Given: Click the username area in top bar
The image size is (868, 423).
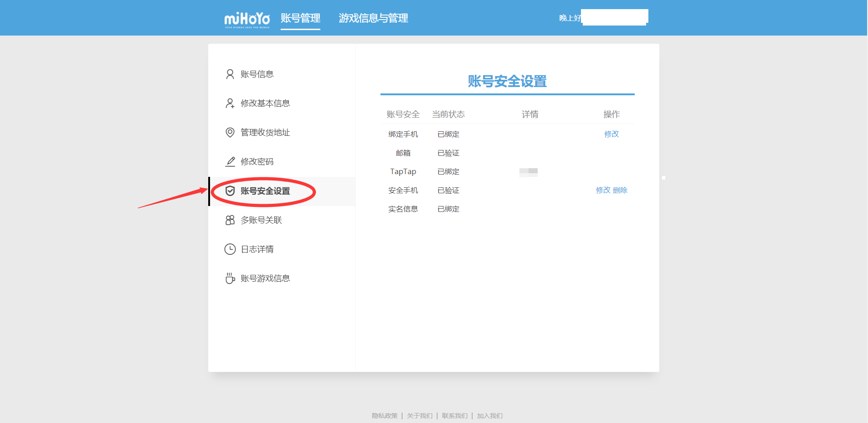Looking at the screenshot, I should coord(614,17).
